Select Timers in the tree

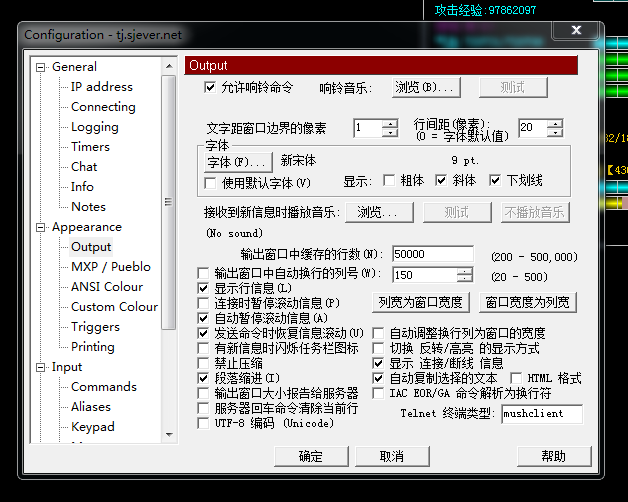[x=90, y=147]
